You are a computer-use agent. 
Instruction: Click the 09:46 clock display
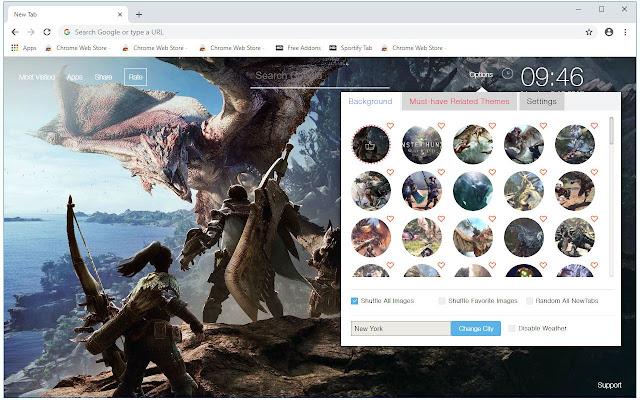(x=552, y=77)
